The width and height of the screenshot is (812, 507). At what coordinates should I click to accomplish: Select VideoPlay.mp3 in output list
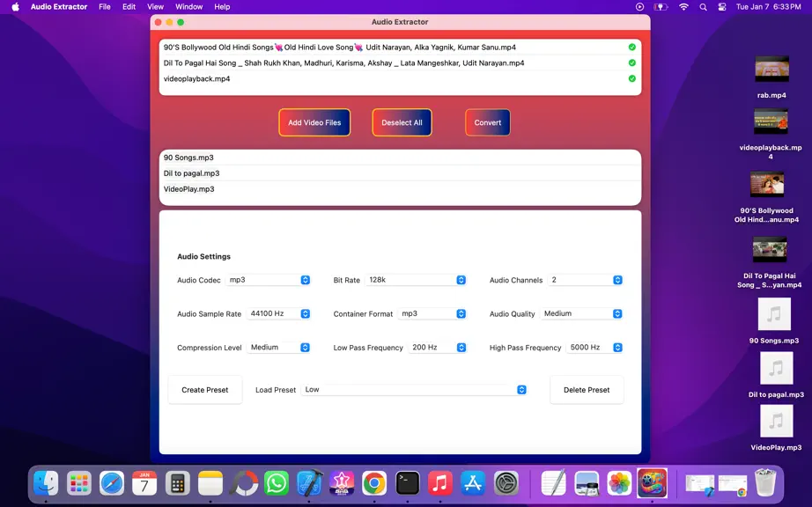coord(400,189)
